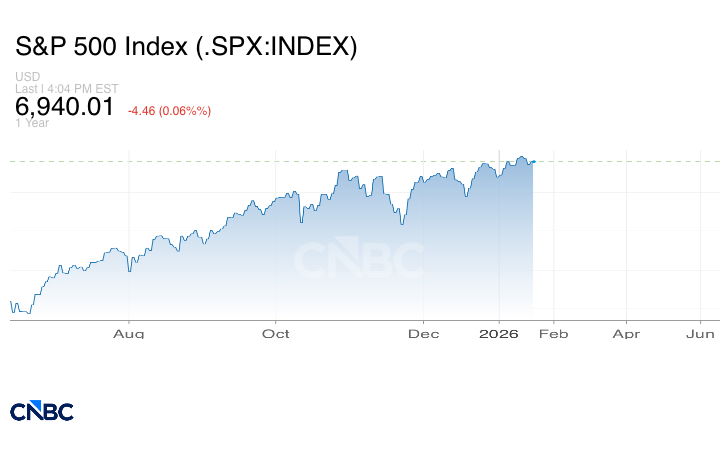
Task: Click the Apr label on the time axis
Action: click(x=626, y=333)
